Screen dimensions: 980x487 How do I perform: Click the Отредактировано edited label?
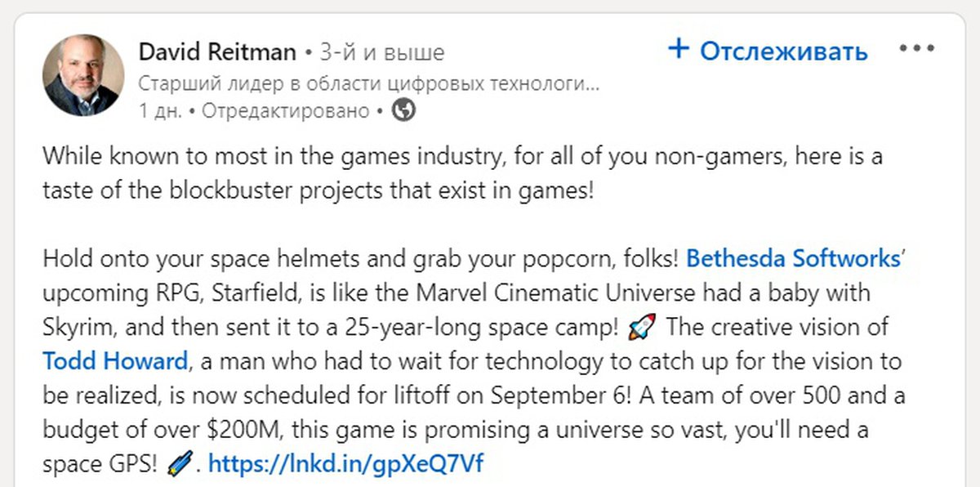click(285, 110)
